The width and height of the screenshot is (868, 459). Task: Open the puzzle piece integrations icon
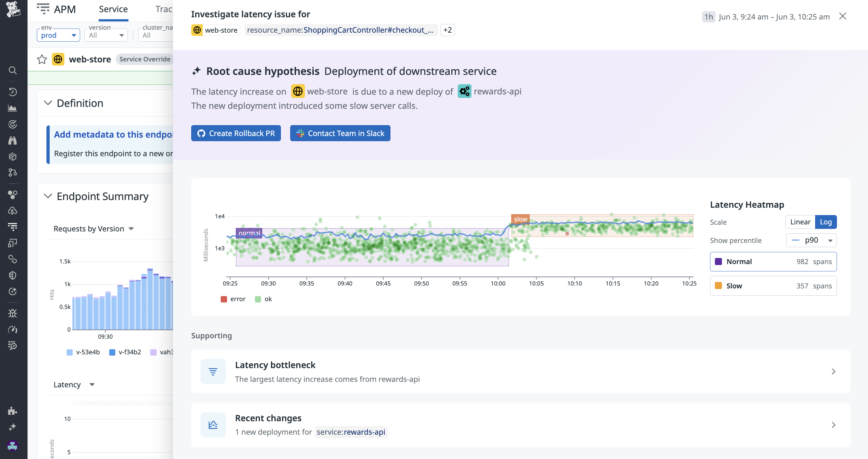[x=12, y=410]
